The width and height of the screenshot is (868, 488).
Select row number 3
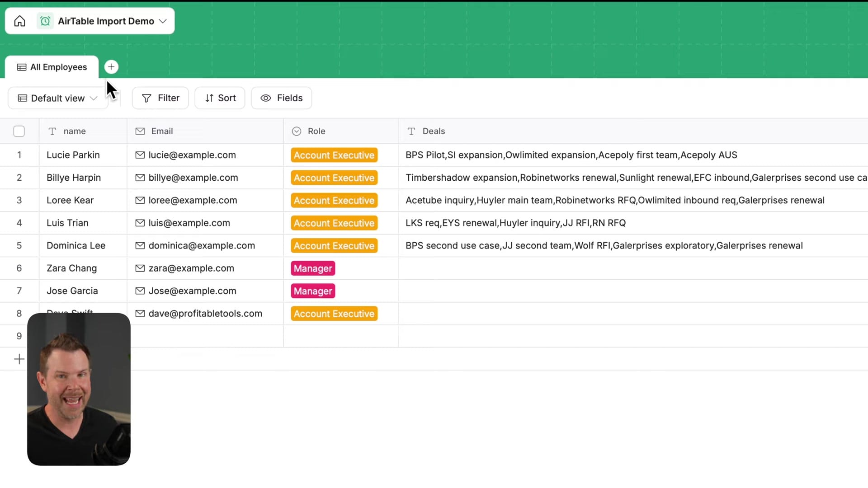pos(19,200)
